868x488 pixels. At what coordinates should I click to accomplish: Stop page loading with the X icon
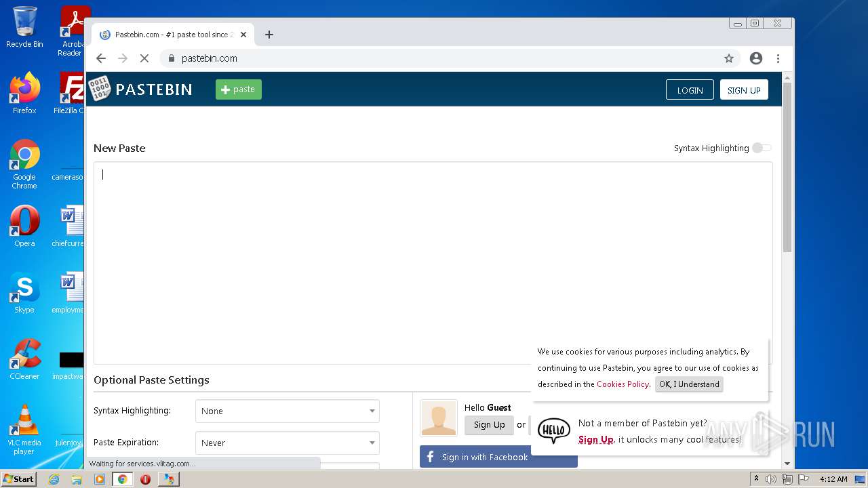coord(144,58)
